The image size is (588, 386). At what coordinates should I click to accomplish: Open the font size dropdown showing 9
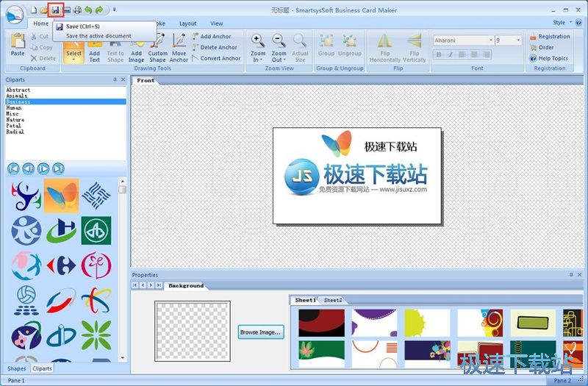point(518,40)
